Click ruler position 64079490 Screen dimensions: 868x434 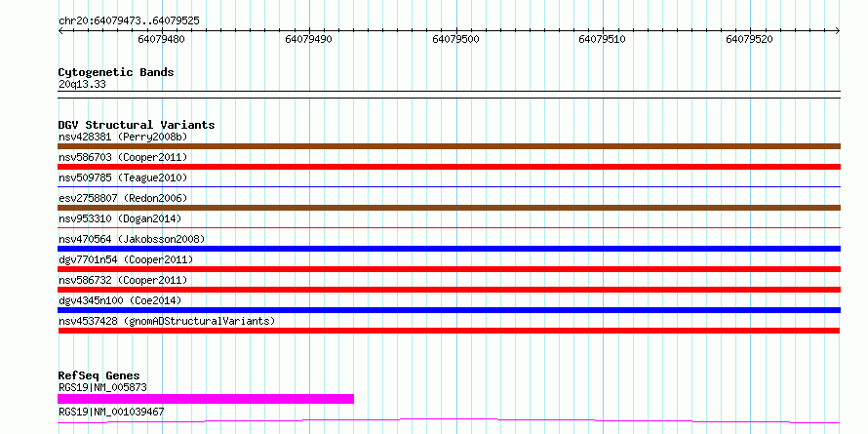click(309, 39)
